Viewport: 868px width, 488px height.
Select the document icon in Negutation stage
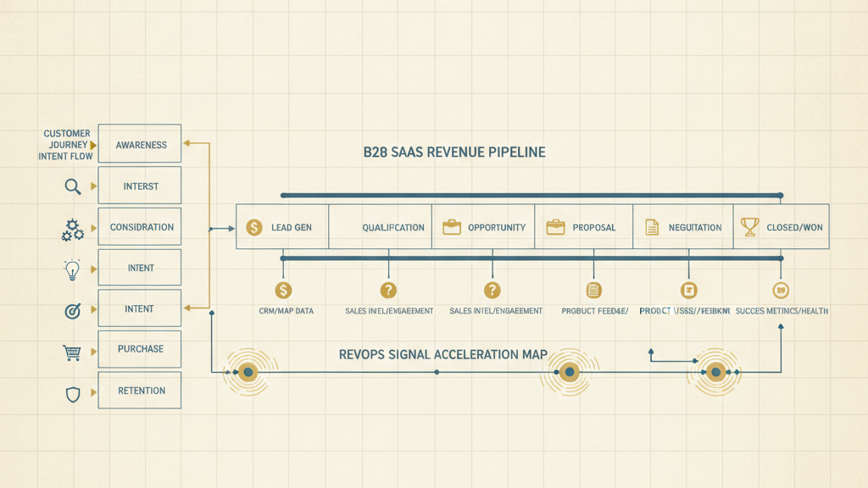(652, 227)
